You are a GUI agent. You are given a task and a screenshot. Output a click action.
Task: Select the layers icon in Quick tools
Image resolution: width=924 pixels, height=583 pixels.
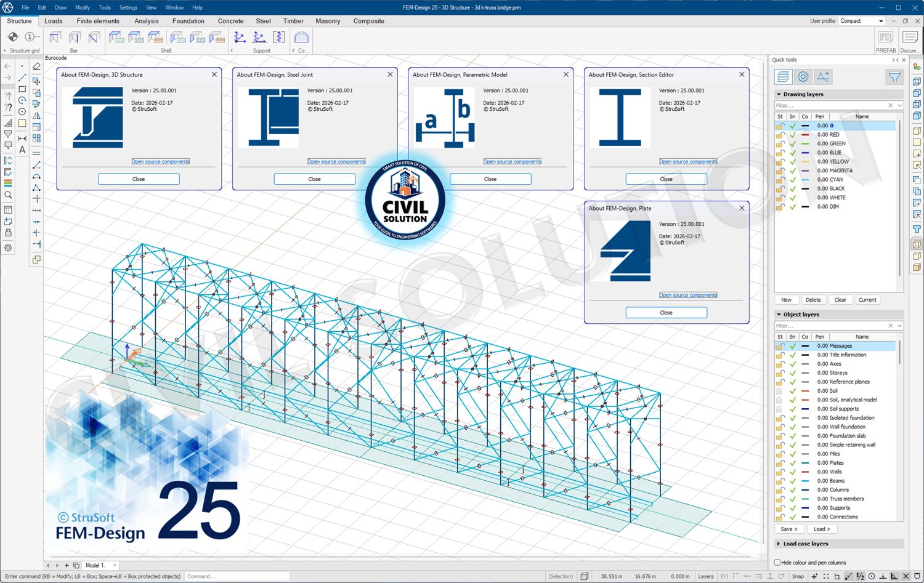783,77
